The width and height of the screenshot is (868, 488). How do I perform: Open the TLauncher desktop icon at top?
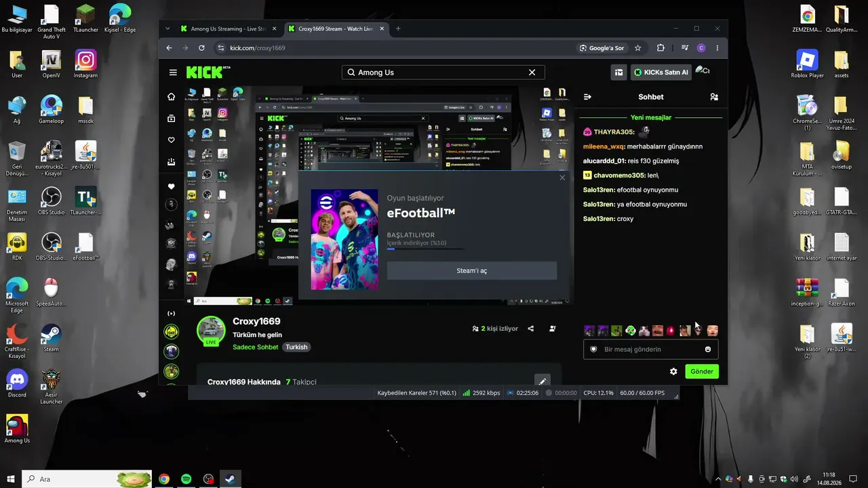(85, 18)
